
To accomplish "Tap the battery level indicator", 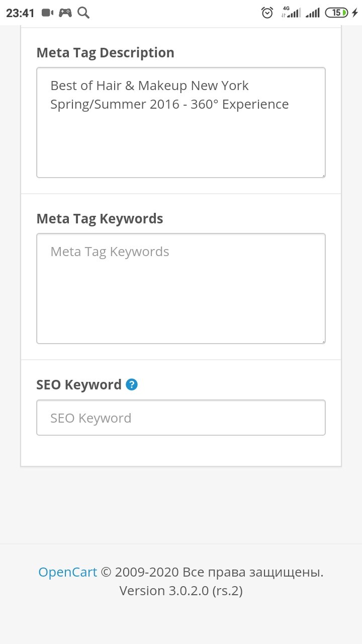I will [x=336, y=13].
